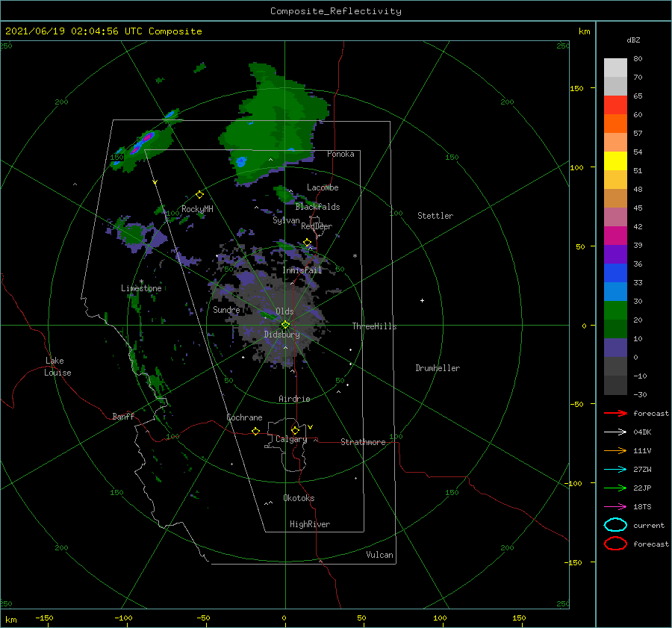Click the Okotoks label
672x628 pixels.
click(x=299, y=498)
